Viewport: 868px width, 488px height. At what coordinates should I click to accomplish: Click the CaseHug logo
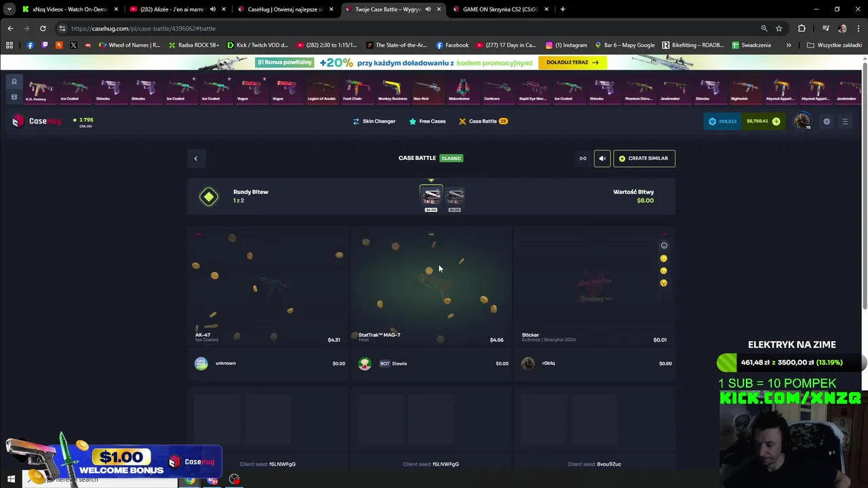(36, 121)
